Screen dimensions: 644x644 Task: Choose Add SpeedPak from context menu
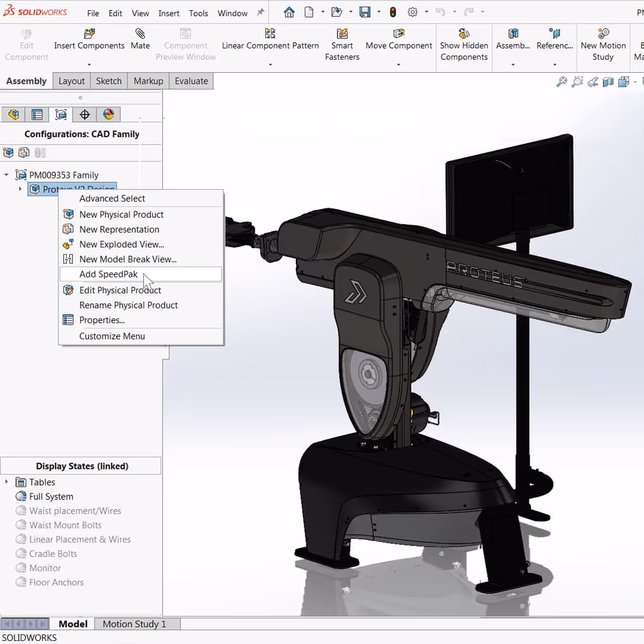pyautogui.click(x=141, y=274)
